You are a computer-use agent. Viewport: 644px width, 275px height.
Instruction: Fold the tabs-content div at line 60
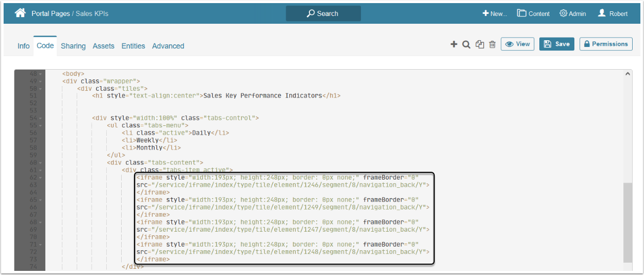pos(40,163)
